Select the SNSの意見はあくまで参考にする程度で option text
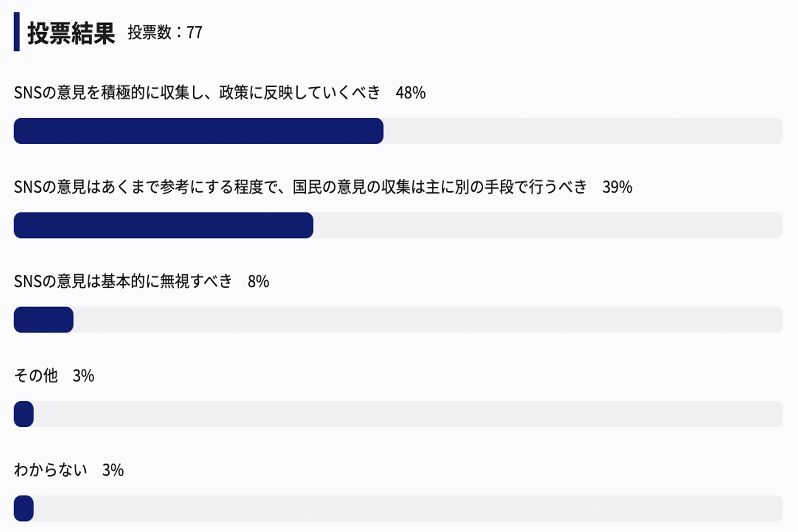This screenshot has width=798, height=532. (300, 187)
